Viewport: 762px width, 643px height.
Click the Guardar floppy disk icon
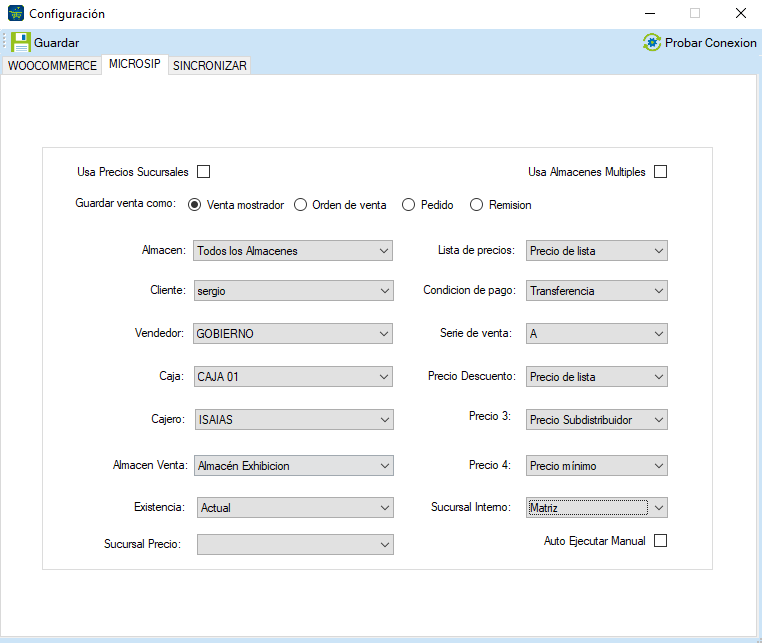point(20,42)
